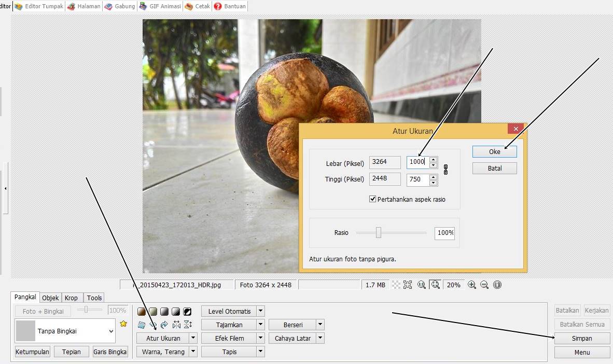
Task: Uncheck Pertahankan aspek rasio
Action: [x=372, y=199]
